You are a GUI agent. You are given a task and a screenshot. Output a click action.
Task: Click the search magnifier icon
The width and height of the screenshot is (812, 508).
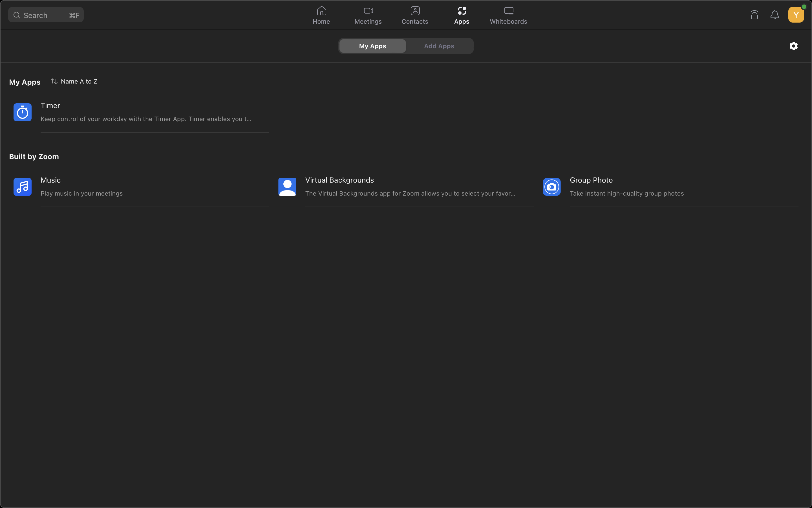tap(17, 15)
